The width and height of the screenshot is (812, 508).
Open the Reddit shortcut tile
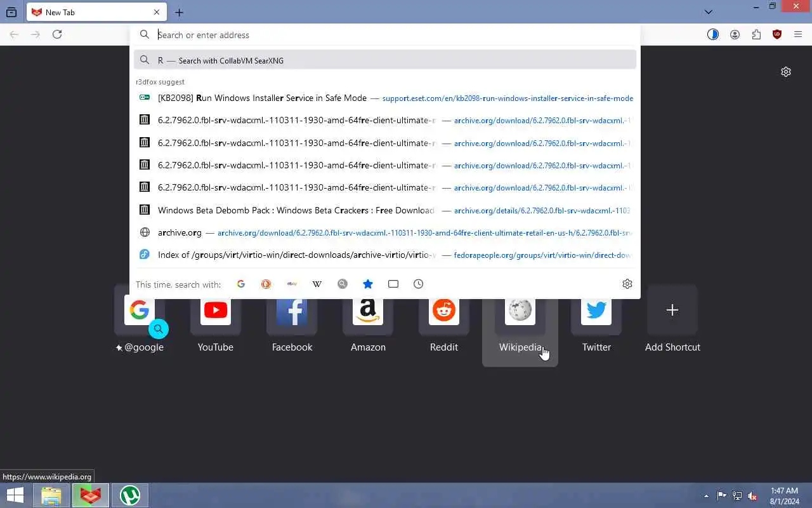444,325
